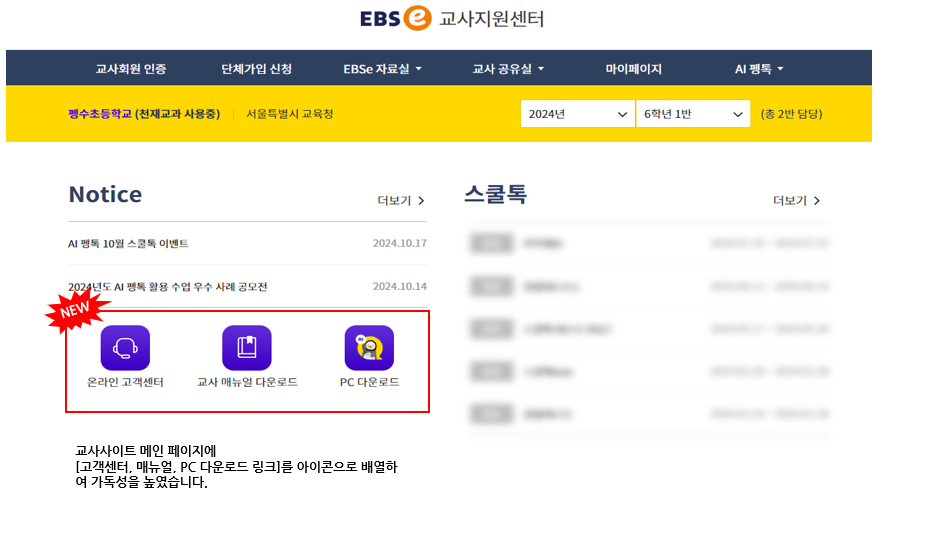This screenshot has height=540, width=927.
Task: Click 더보기 next to 스쿨톡
Action: click(796, 201)
